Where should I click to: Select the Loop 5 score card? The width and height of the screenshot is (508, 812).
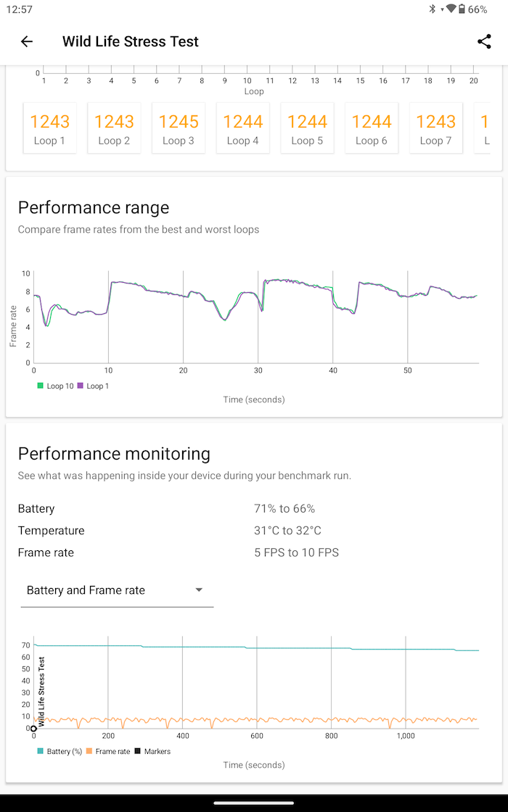(307, 128)
